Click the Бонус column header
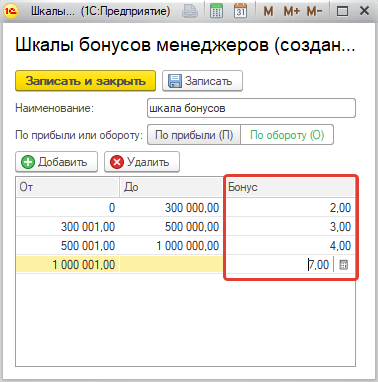The height and width of the screenshot is (382, 378). click(x=290, y=187)
